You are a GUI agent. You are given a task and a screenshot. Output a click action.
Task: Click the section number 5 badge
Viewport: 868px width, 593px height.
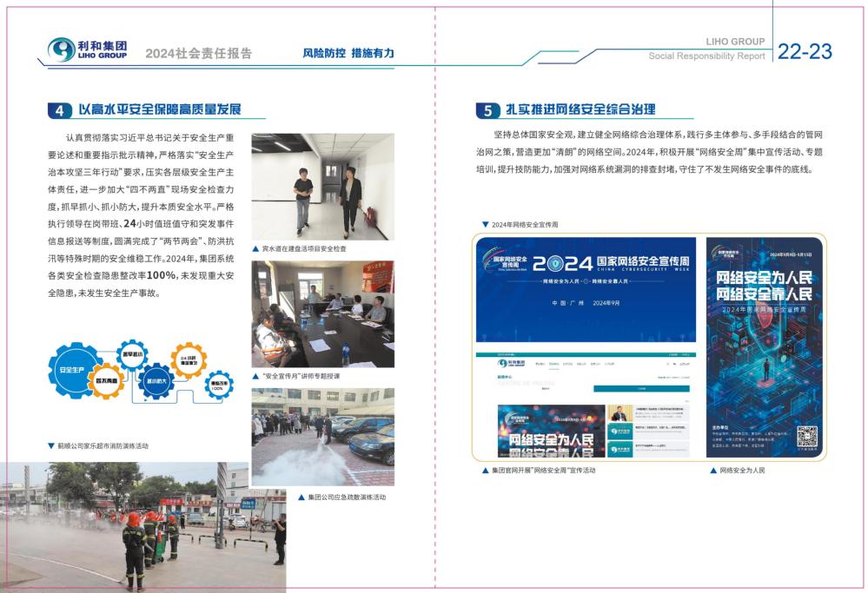click(x=487, y=110)
